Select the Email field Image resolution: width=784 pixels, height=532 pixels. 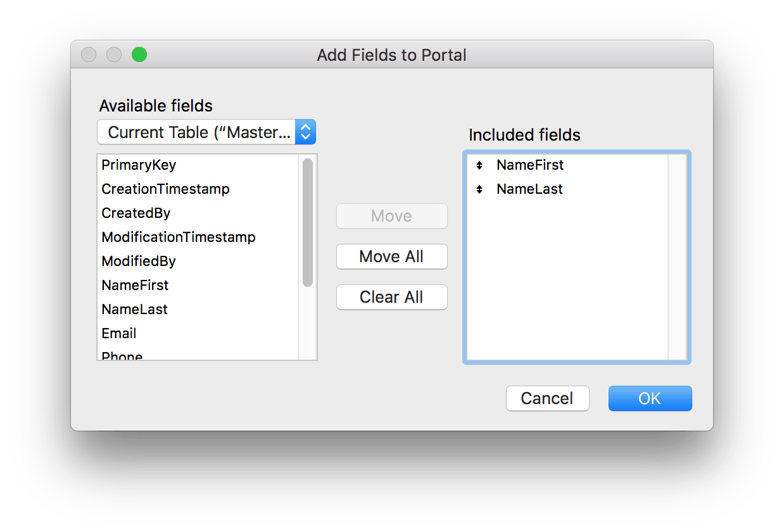click(118, 334)
